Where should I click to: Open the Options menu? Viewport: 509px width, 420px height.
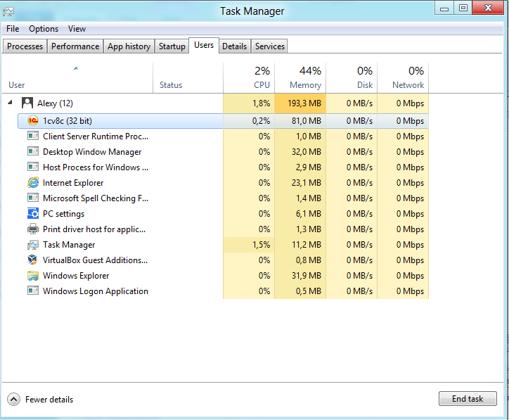(44, 29)
